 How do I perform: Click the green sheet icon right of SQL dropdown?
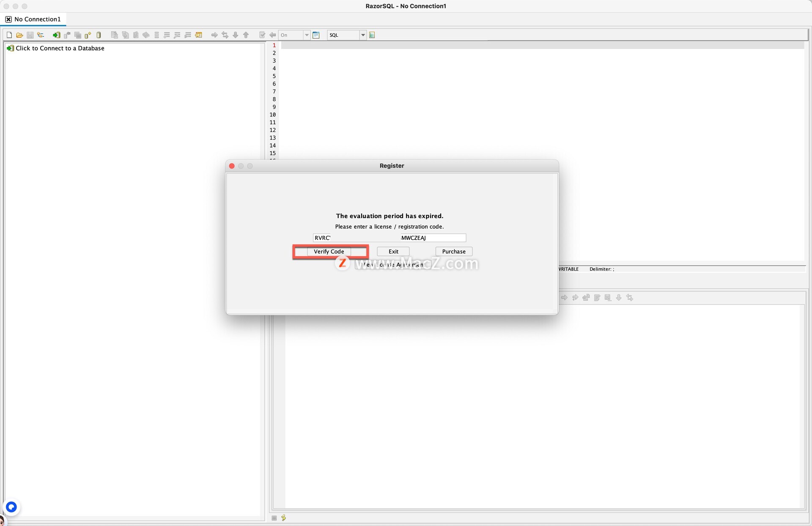(372, 35)
